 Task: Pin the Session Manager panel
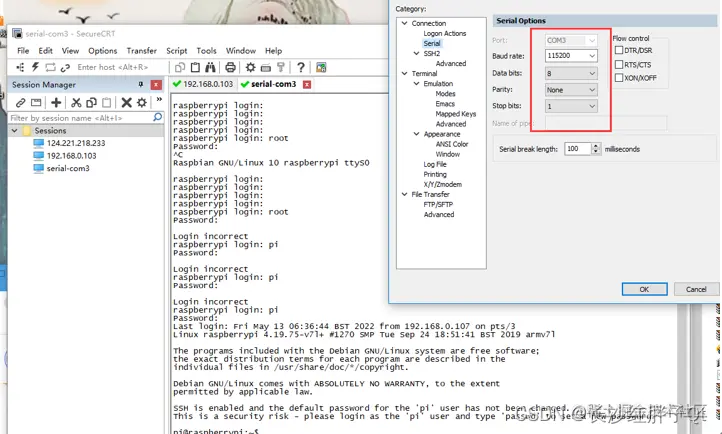(141, 84)
